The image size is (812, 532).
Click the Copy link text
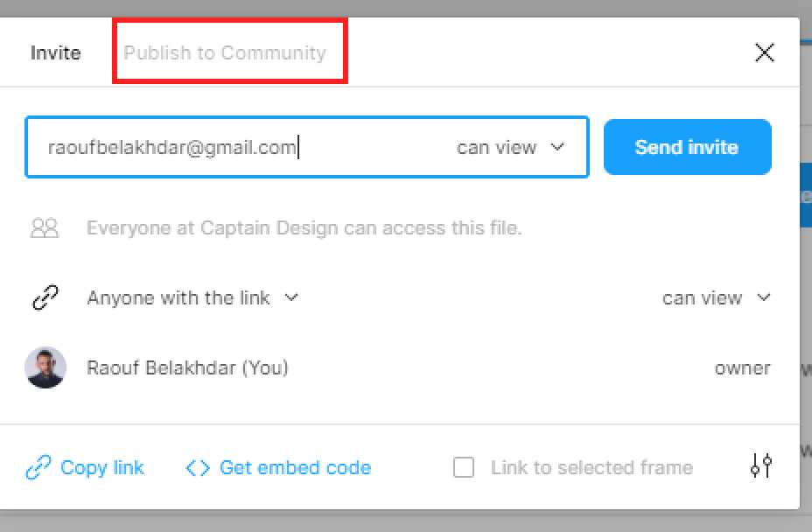[102, 468]
